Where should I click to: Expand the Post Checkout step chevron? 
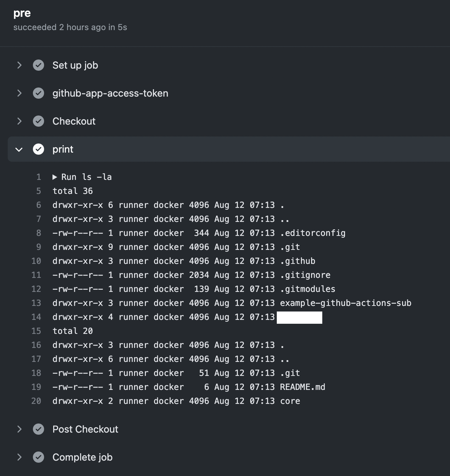click(19, 429)
